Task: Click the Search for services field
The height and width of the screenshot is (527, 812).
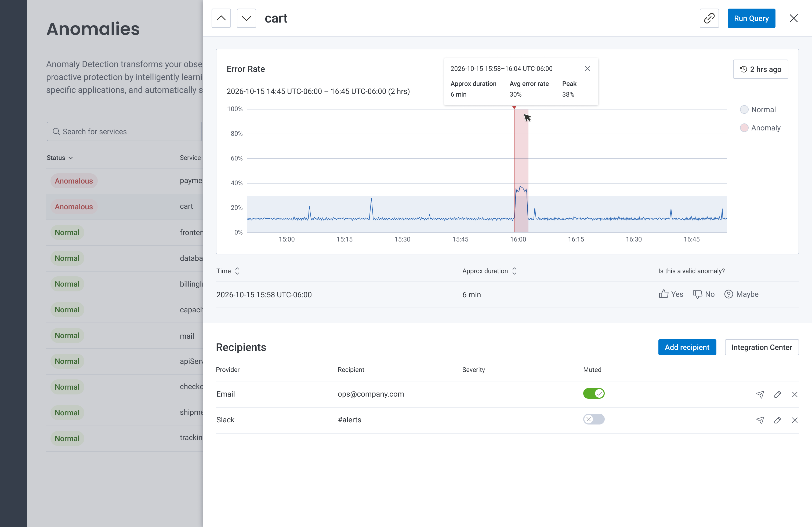Action: tap(125, 131)
